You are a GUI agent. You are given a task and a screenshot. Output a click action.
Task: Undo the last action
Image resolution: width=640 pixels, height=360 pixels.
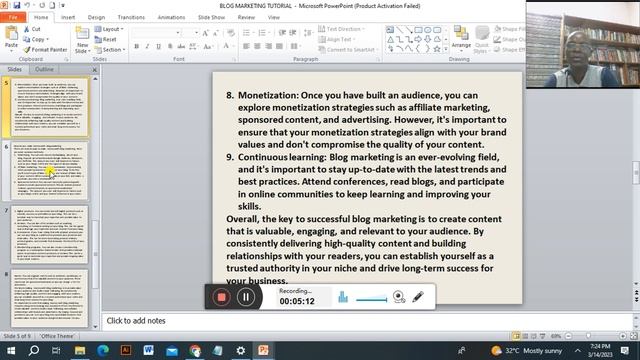[x=27, y=5]
